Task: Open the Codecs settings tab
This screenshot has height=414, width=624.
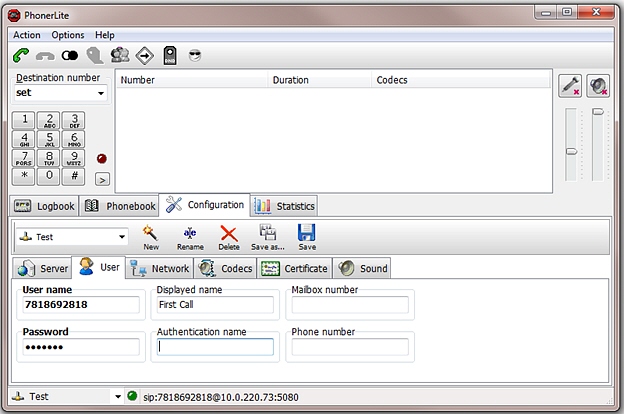Action: [225, 268]
